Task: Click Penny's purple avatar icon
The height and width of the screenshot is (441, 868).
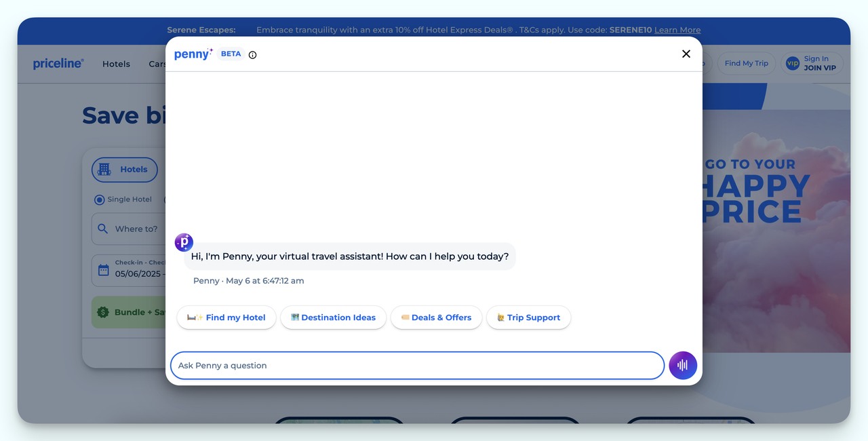Action: [184, 242]
